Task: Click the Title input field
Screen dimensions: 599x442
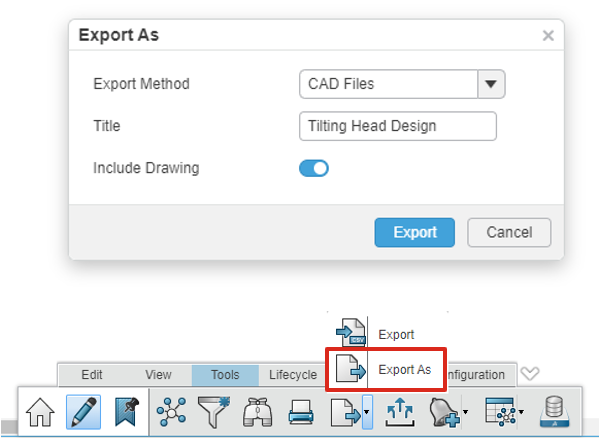Action: (398, 126)
